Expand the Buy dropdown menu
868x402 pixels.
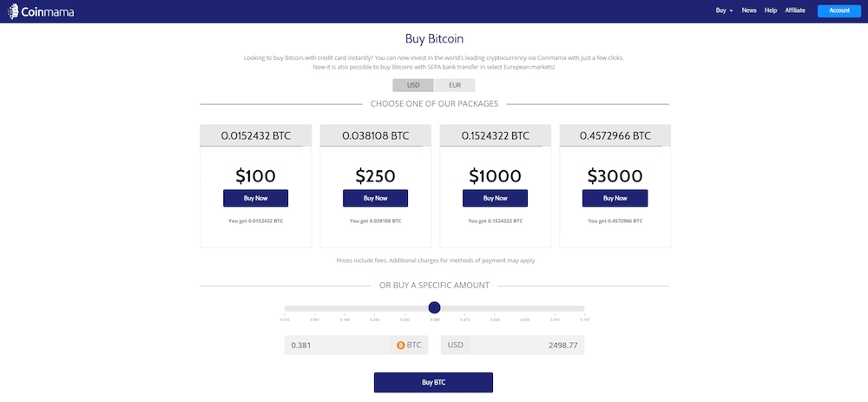(724, 10)
